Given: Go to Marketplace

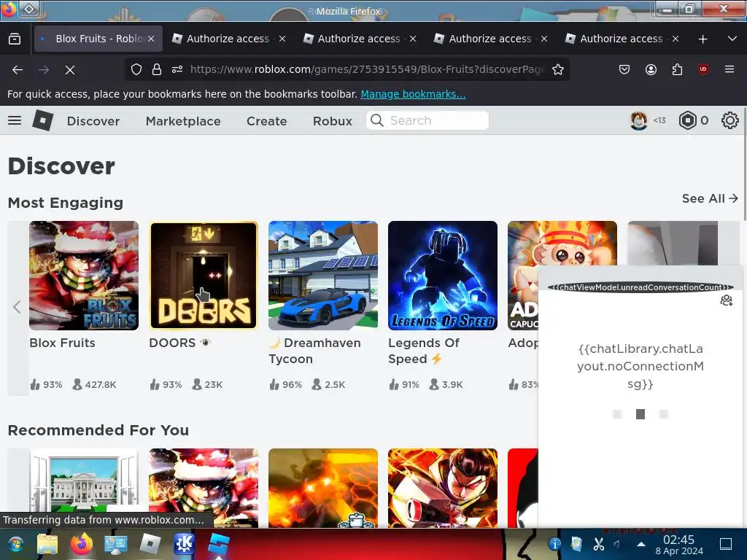Looking at the screenshot, I should point(183,121).
